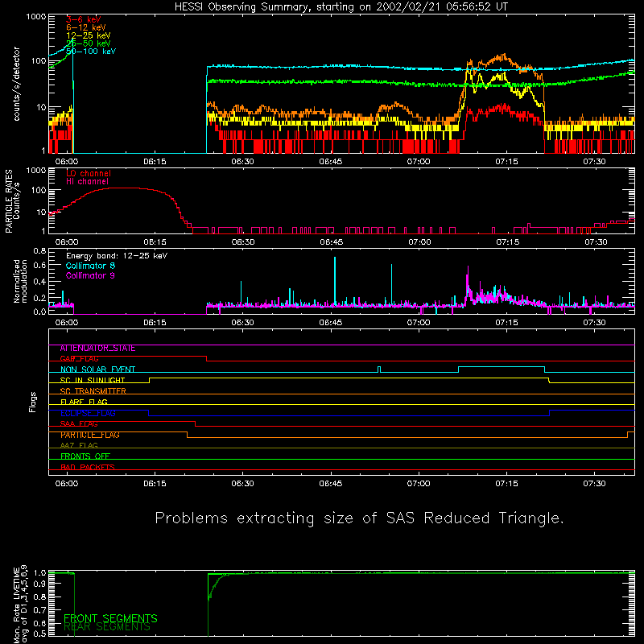
Task: Click the SC_IN_SUNLIGHT flag label
Action: pyautogui.click(x=93, y=380)
